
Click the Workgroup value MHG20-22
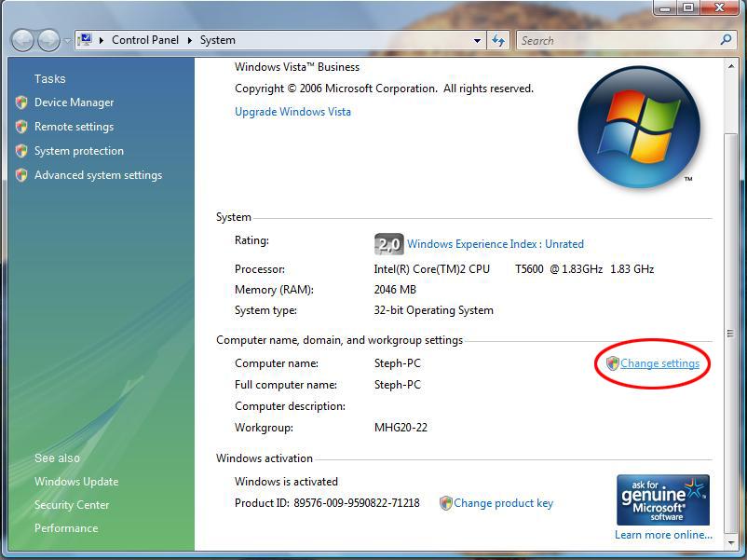tap(401, 428)
